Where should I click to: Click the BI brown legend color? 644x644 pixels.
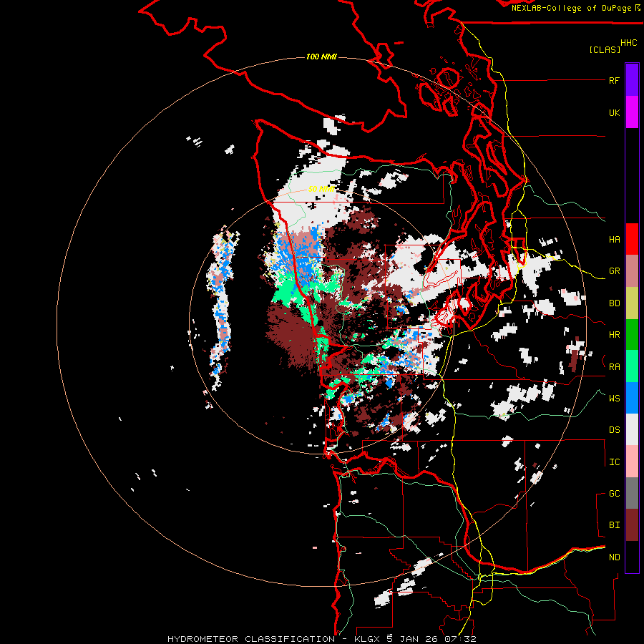[x=632, y=525]
